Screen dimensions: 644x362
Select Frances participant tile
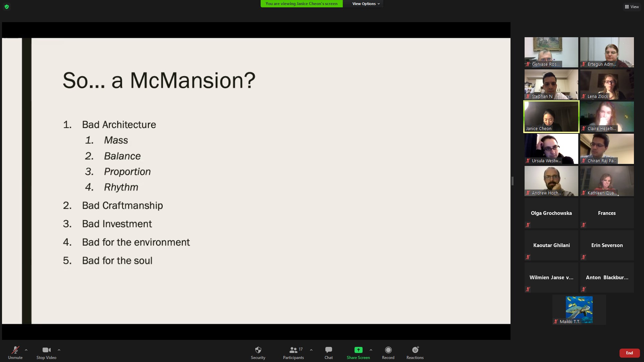point(607,213)
